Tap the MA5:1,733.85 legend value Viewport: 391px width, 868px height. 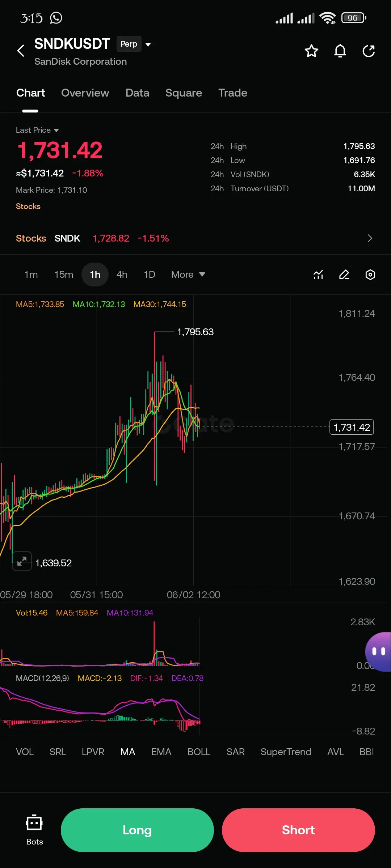tap(40, 304)
